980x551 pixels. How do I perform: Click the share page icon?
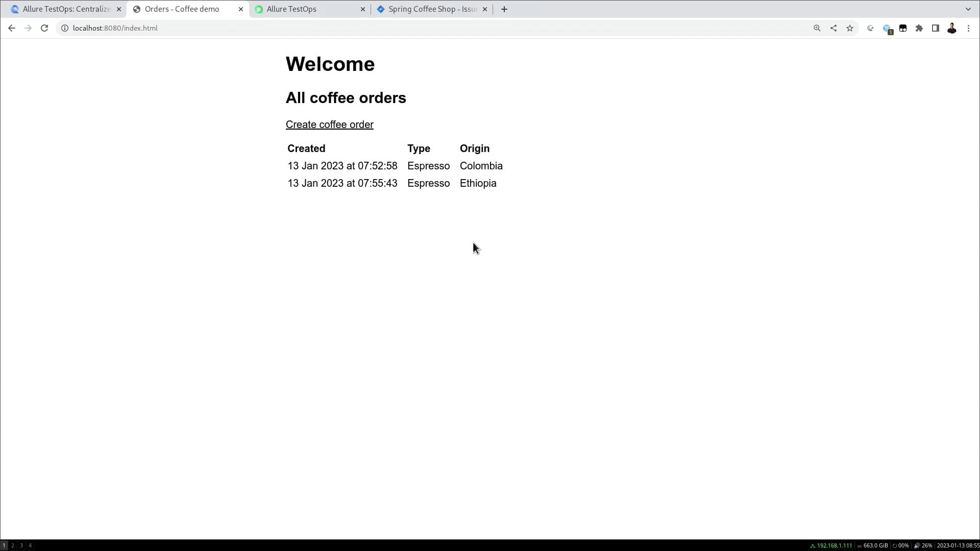pos(834,28)
